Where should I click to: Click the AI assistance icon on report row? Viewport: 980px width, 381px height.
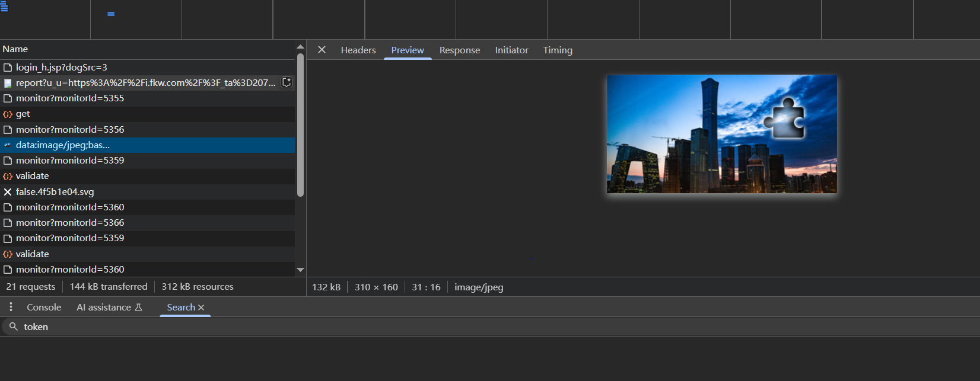click(287, 82)
